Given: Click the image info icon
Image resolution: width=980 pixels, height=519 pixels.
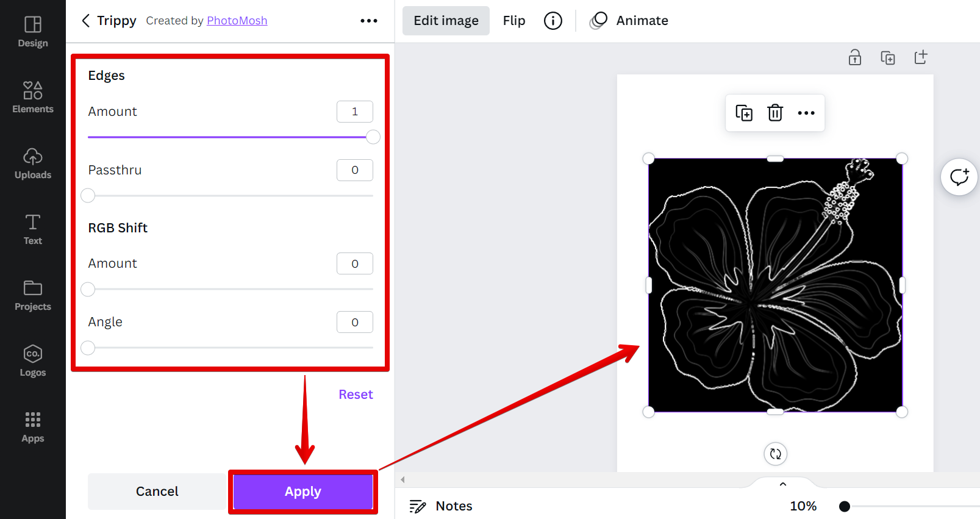Looking at the screenshot, I should click(553, 21).
